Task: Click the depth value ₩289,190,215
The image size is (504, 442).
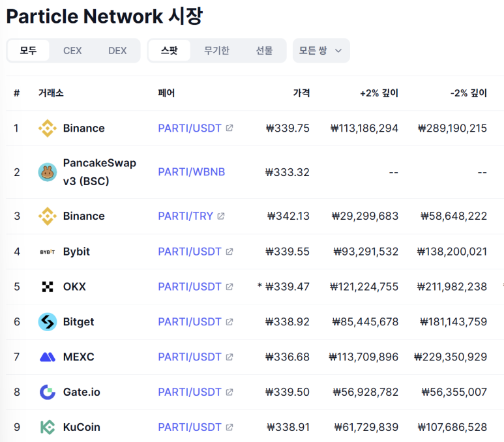Action: 452,128
